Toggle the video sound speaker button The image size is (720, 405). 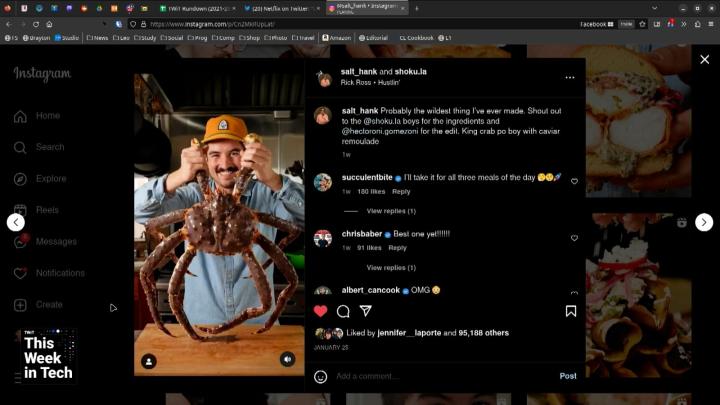click(287, 359)
